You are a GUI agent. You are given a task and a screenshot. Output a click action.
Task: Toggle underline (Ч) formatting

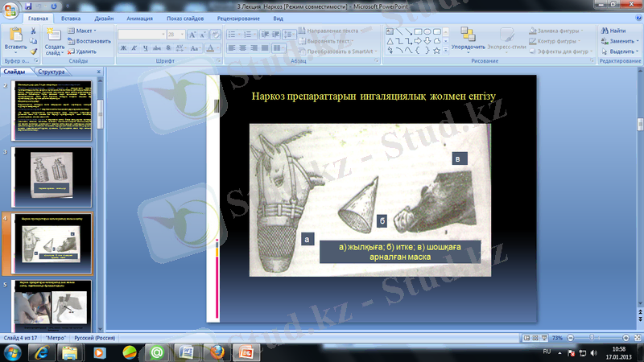coord(146,48)
